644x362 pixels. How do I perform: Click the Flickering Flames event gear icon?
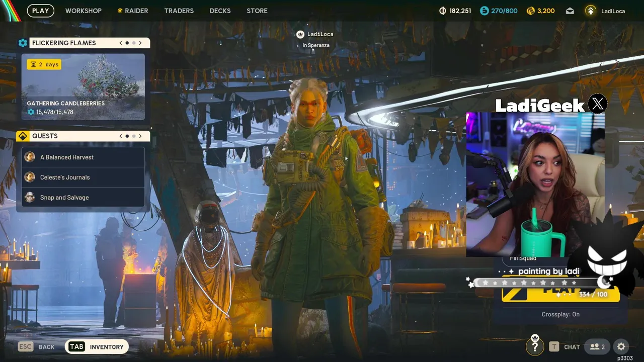(23, 43)
